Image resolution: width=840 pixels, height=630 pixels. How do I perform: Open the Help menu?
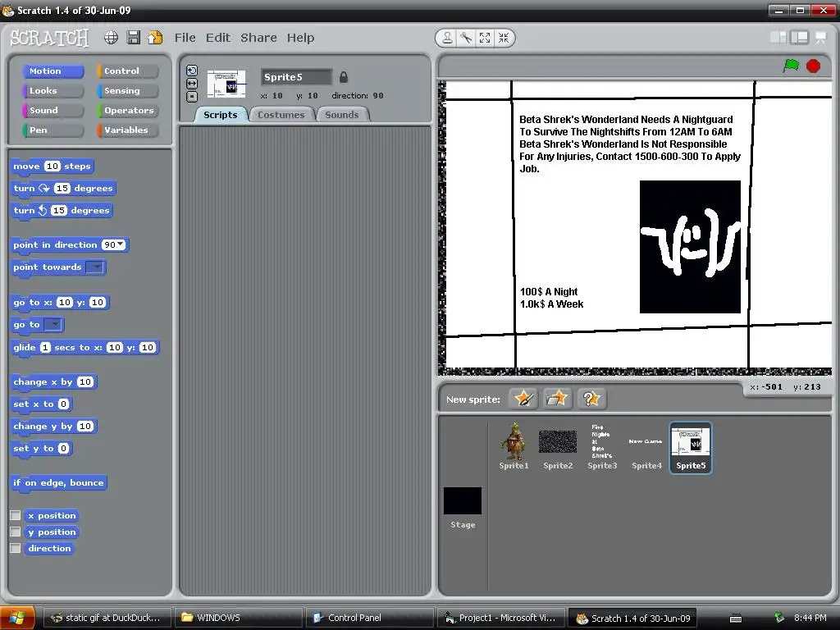[300, 38]
